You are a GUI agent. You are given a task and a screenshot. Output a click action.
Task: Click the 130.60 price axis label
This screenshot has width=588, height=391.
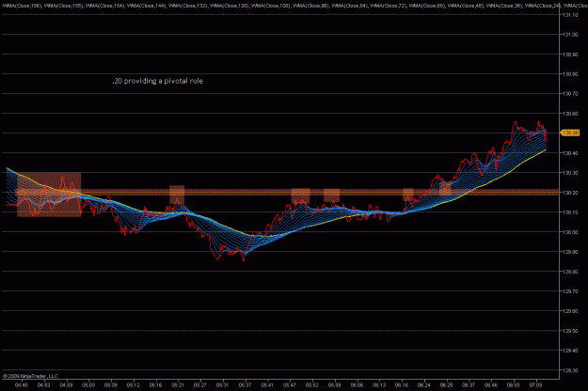pos(569,114)
